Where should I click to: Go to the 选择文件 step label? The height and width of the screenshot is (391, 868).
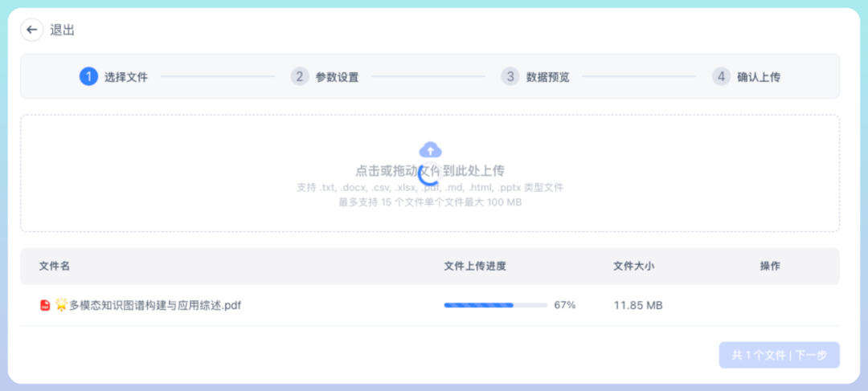[x=126, y=77]
